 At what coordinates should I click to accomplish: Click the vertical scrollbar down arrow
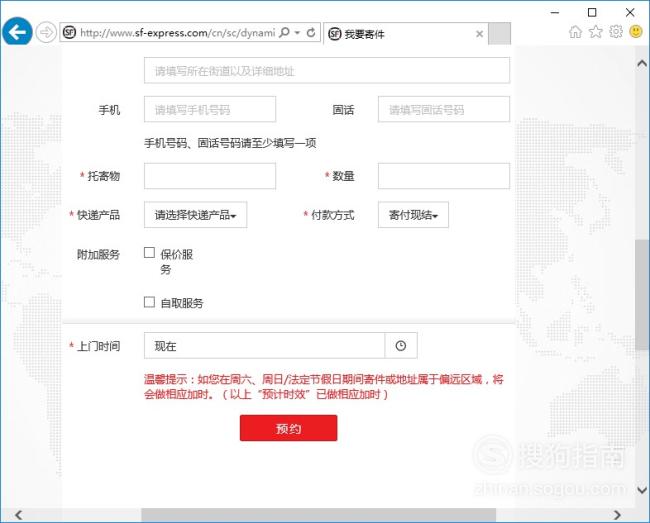pyautogui.click(x=642, y=490)
